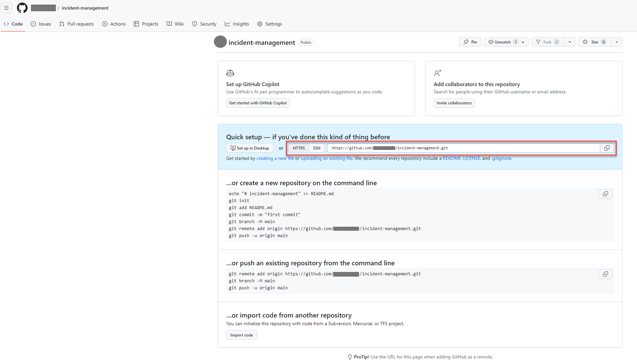Copy the create new repository commands
Screen dimensions: 637x364
point(605,194)
